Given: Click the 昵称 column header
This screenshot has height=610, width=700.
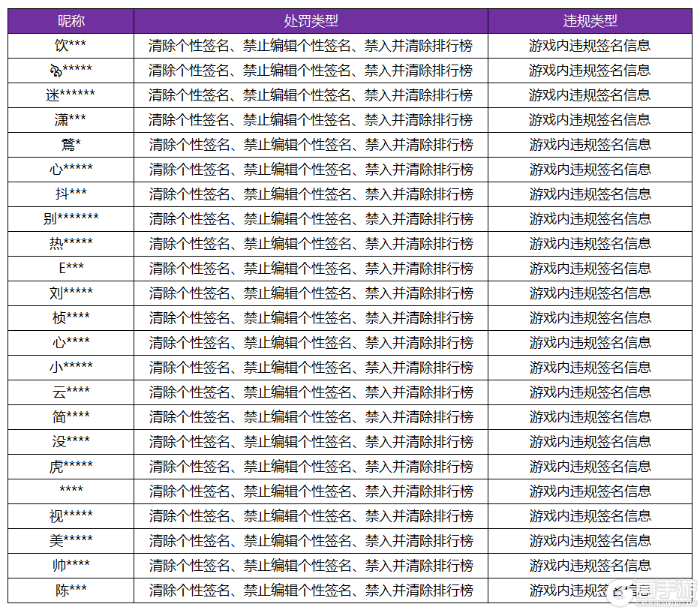Looking at the screenshot, I should point(71,21).
